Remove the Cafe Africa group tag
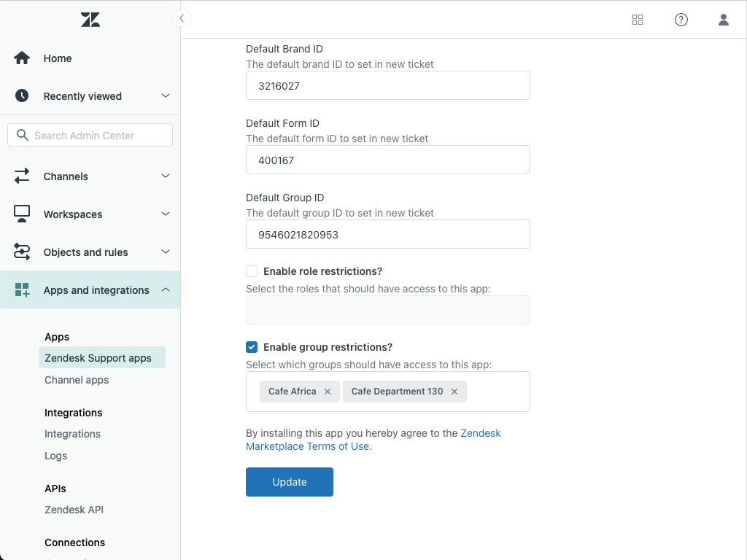 click(328, 392)
